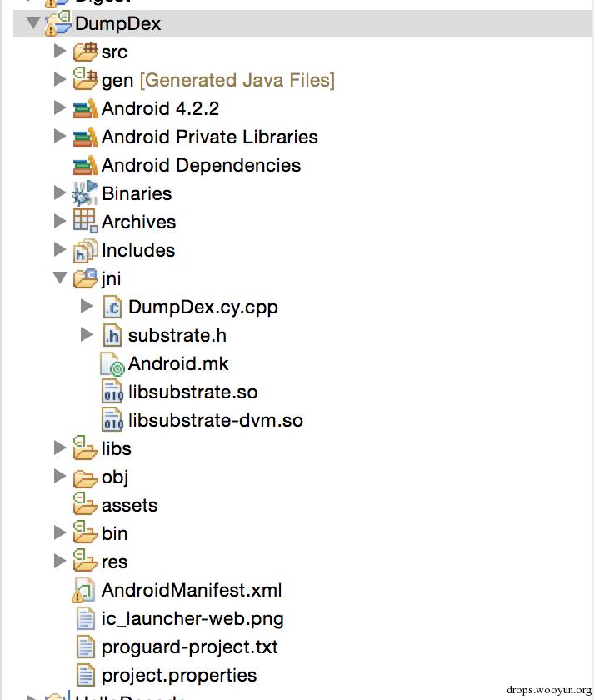Collapse the jni folder

[x=60, y=278]
